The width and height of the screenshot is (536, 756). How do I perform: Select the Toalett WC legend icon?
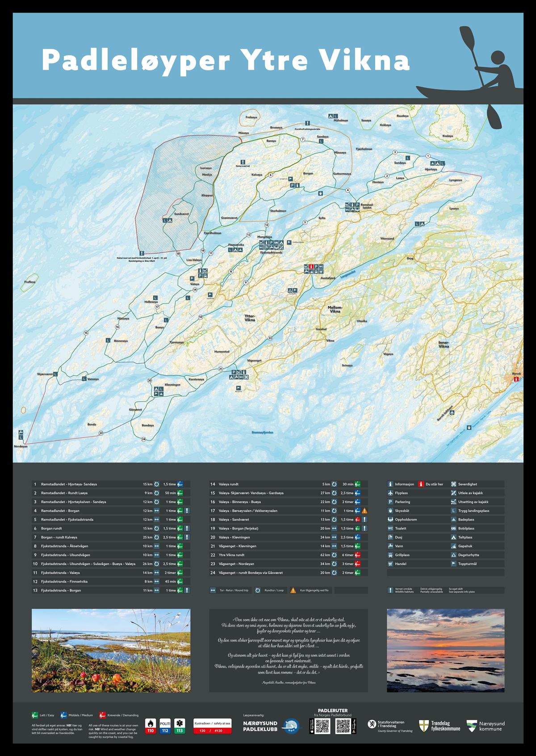[x=390, y=528]
